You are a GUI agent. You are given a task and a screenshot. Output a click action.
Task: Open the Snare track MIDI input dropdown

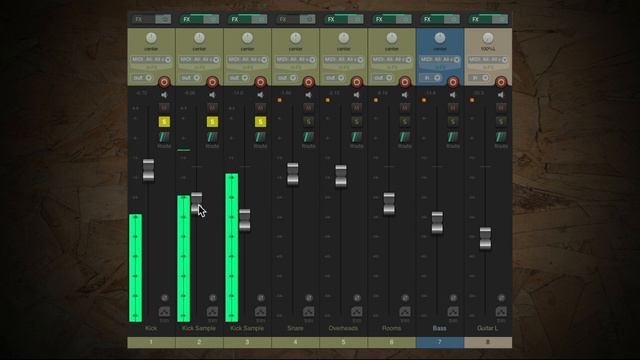(x=296, y=60)
